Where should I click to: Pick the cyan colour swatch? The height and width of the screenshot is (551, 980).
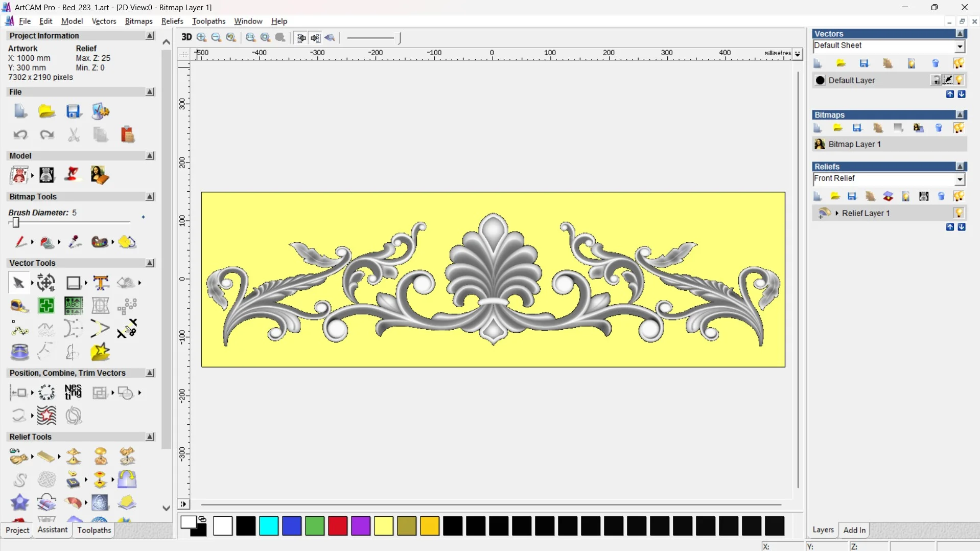pyautogui.click(x=269, y=526)
